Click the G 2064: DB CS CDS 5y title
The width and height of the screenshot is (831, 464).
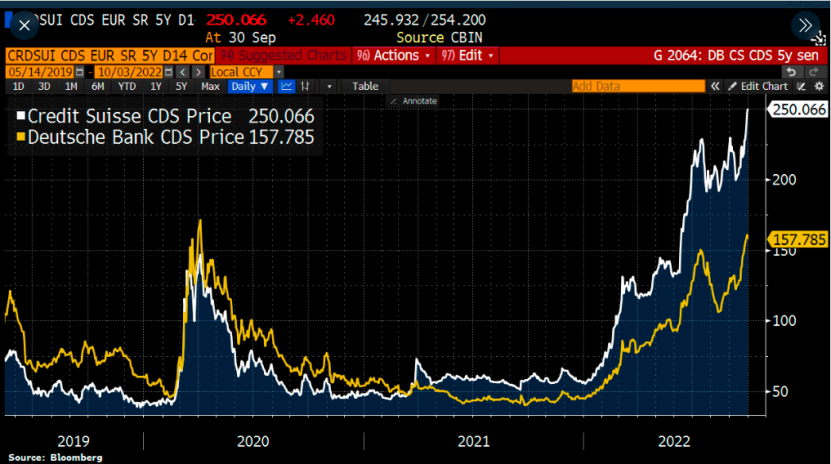coord(736,56)
